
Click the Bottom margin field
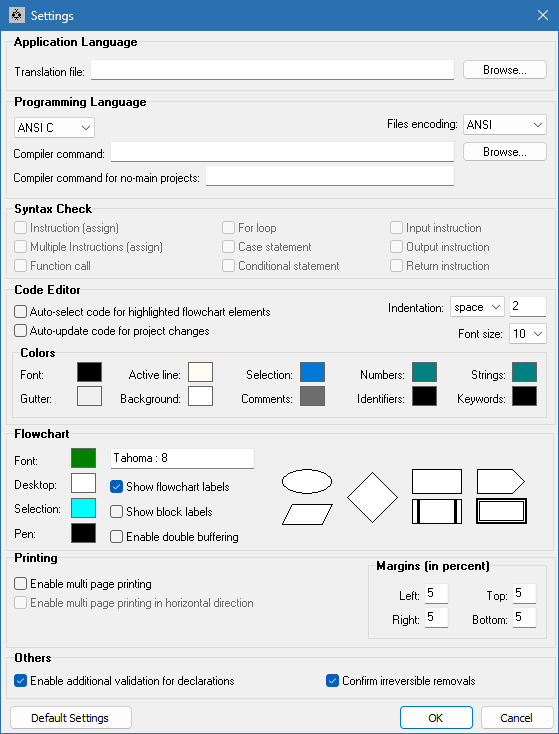coord(524,617)
